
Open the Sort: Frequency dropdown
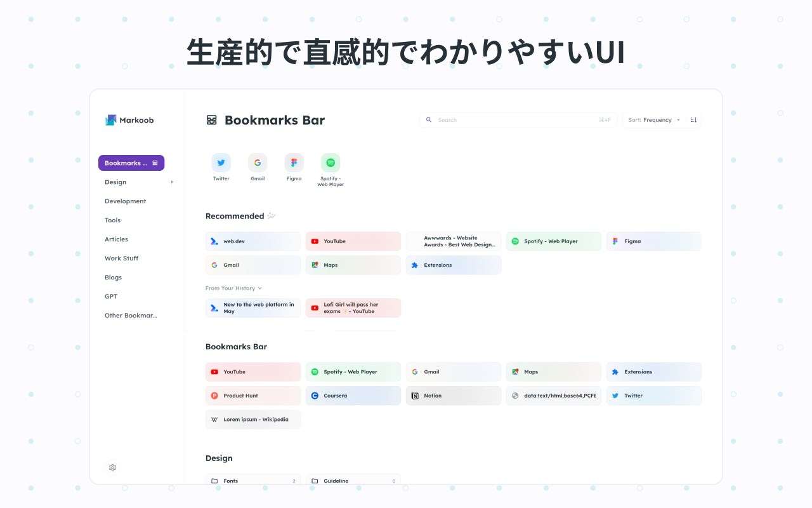point(654,120)
